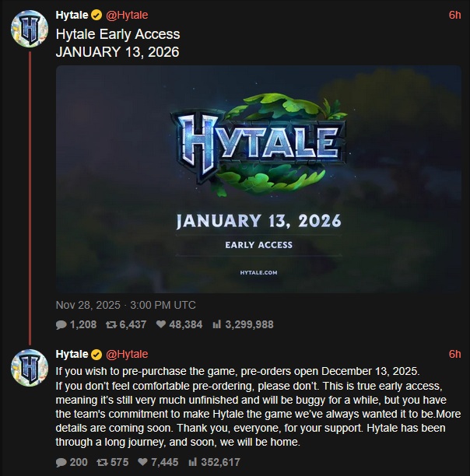The width and height of the screenshot is (470, 476).
Task: Click the retweet icon on first post
Action: point(112,324)
